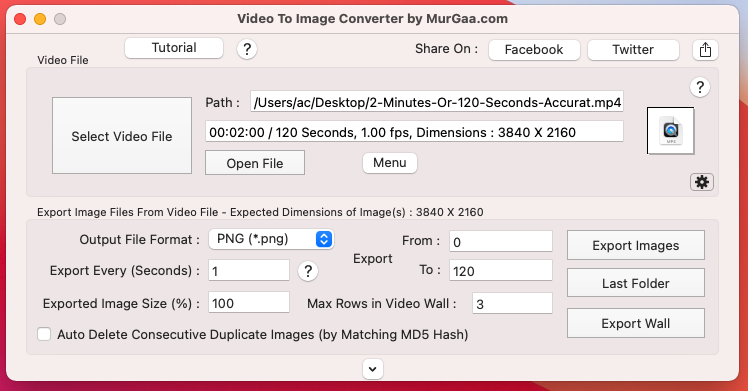Click the Open File button
Screen dimensions: 748x391
click(x=255, y=163)
